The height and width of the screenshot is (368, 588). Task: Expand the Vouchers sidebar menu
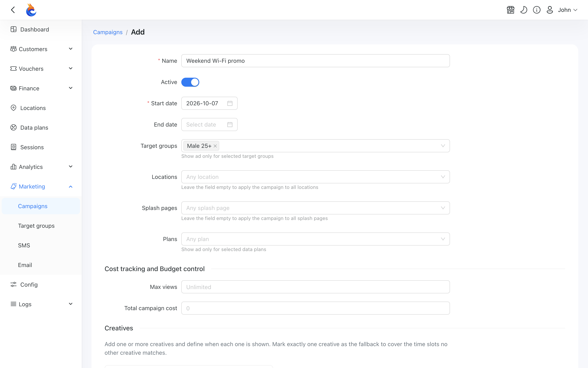coord(41,69)
